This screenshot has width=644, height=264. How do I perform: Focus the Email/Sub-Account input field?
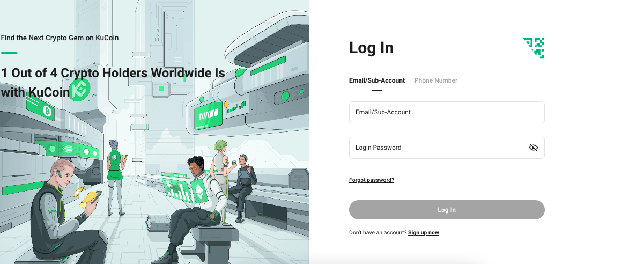click(x=447, y=113)
